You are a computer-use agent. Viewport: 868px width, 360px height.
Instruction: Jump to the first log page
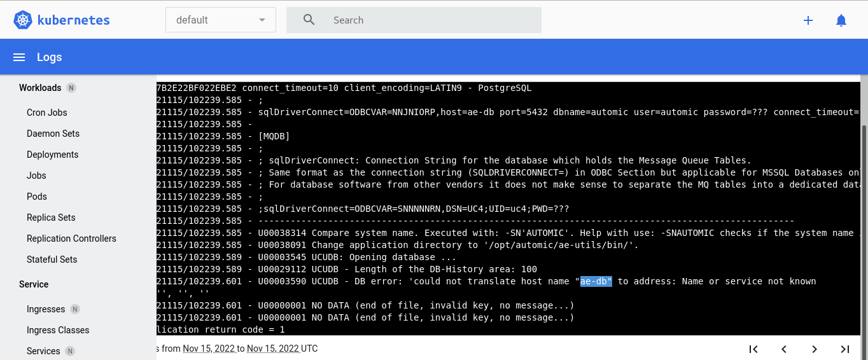(x=753, y=349)
